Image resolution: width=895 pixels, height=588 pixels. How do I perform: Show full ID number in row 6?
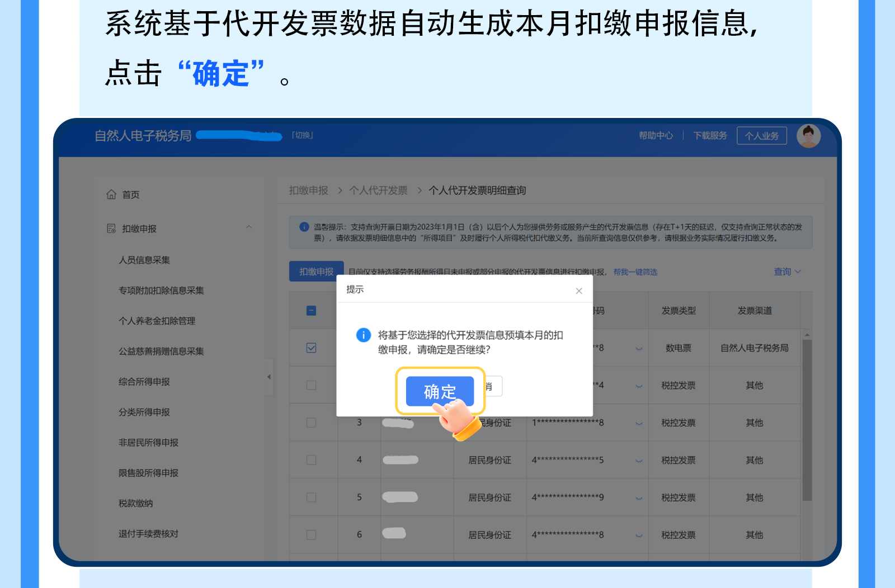639,536
